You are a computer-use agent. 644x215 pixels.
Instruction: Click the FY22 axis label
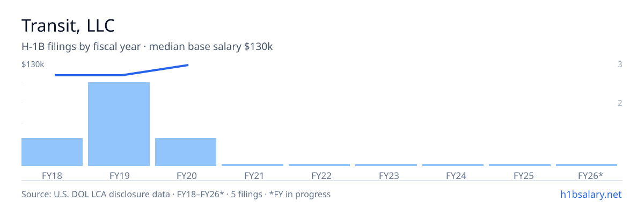(x=319, y=175)
